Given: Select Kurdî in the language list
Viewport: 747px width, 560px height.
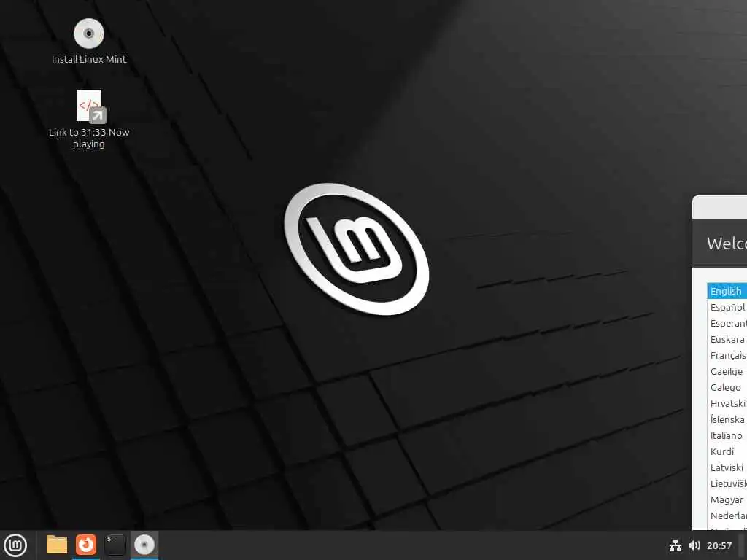Looking at the screenshot, I should pyautogui.click(x=727, y=451).
